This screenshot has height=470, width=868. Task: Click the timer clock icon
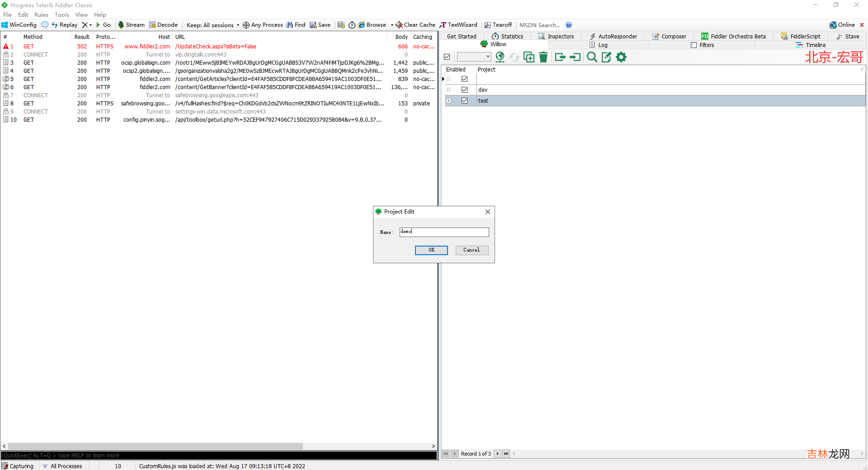coord(352,25)
